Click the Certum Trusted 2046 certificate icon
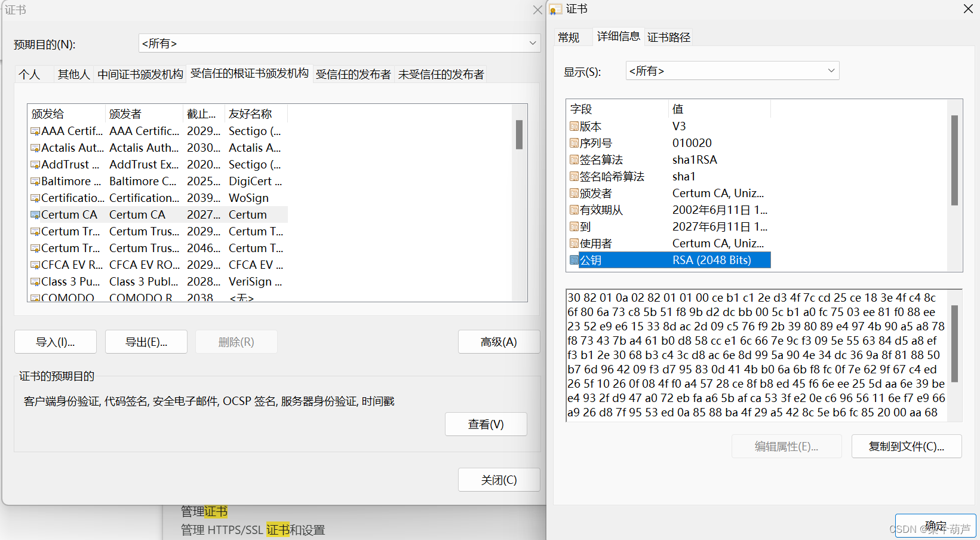This screenshot has width=980, height=540. pos(36,248)
